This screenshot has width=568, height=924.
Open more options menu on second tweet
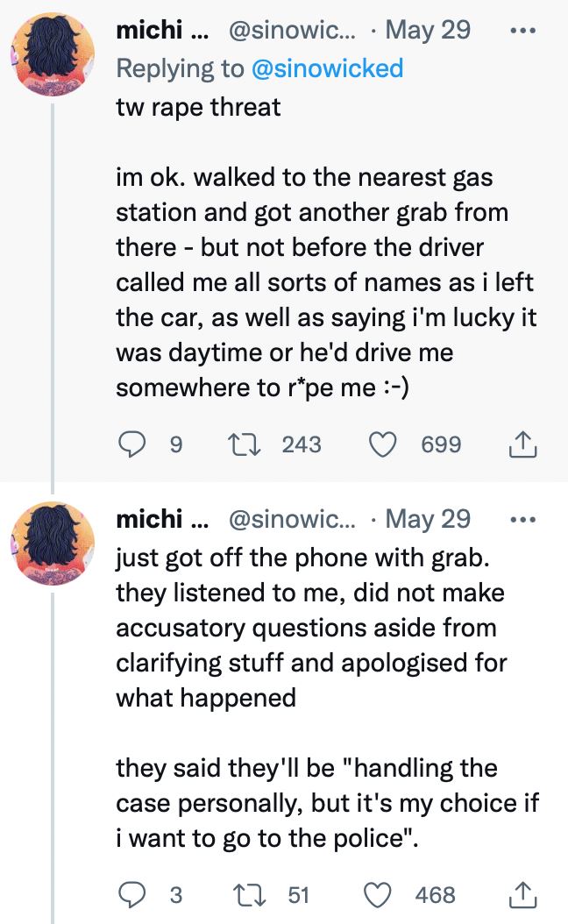coord(522,519)
